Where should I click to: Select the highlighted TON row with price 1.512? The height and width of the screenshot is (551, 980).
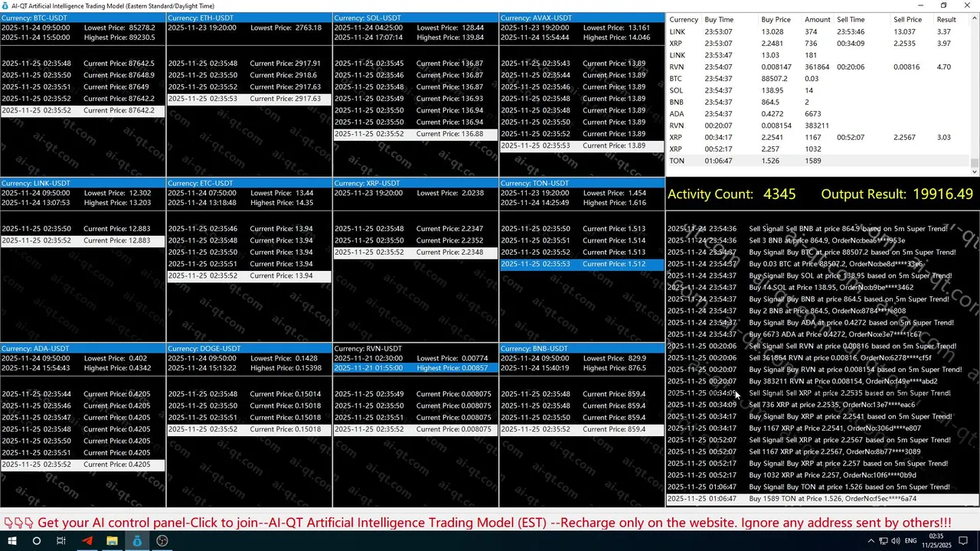[582, 264]
